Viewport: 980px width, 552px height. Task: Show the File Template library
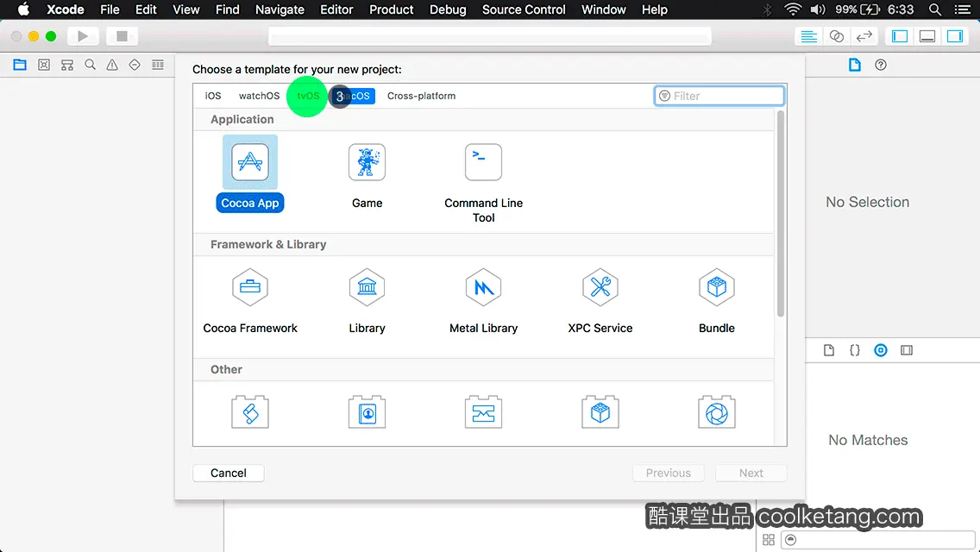click(x=829, y=350)
